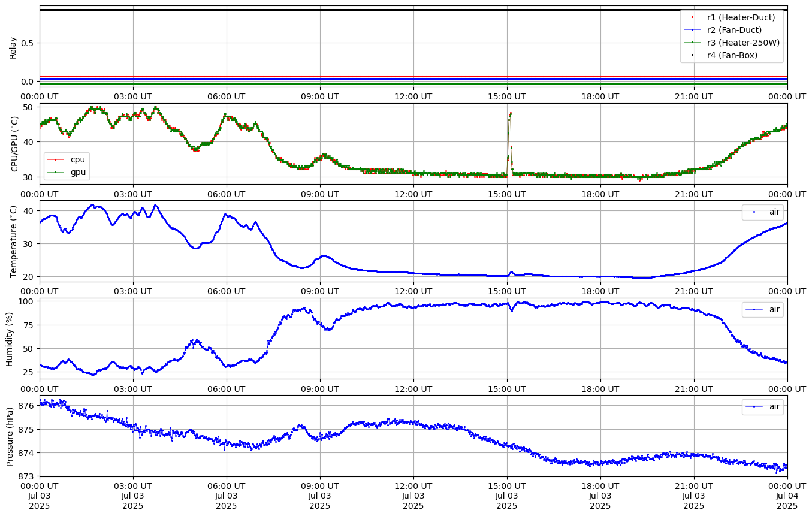Click the 100 tick on Humidity axis
Image resolution: width=812 pixels, height=516 pixels.
(x=28, y=301)
